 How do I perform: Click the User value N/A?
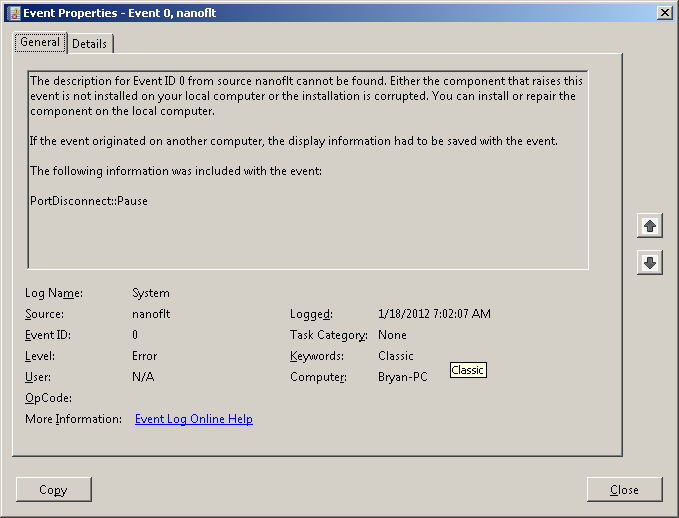(143, 377)
